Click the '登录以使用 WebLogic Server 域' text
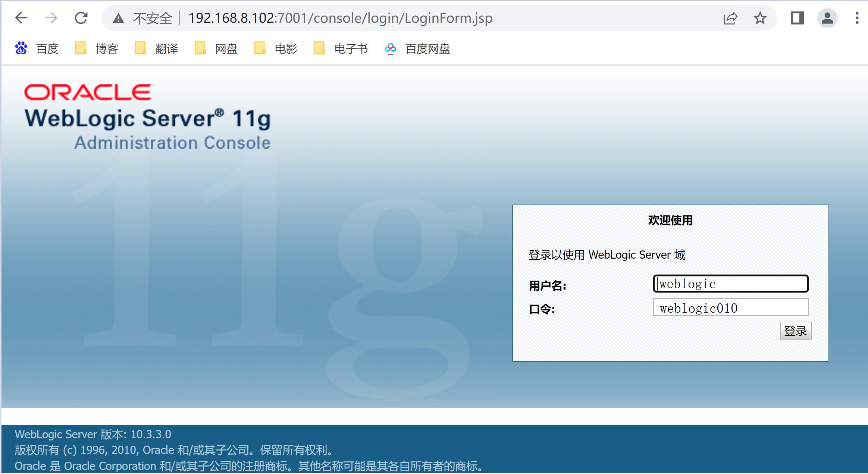Viewport: 868px width, 474px height. [x=607, y=255]
